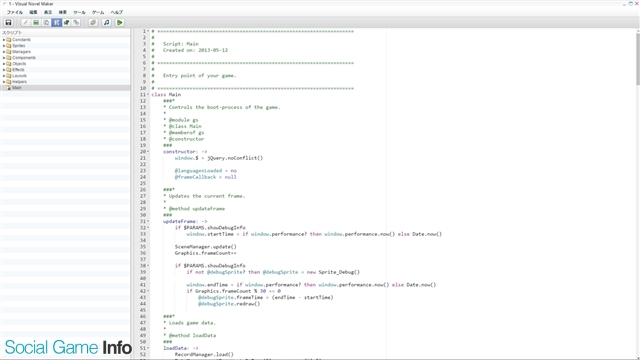Open the 表示 menu

pyautogui.click(x=48, y=12)
